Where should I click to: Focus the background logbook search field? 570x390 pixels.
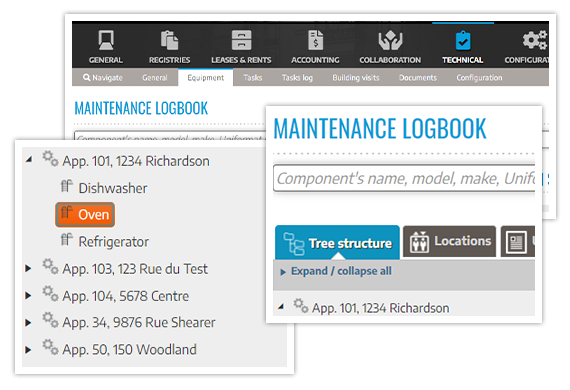(x=170, y=136)
